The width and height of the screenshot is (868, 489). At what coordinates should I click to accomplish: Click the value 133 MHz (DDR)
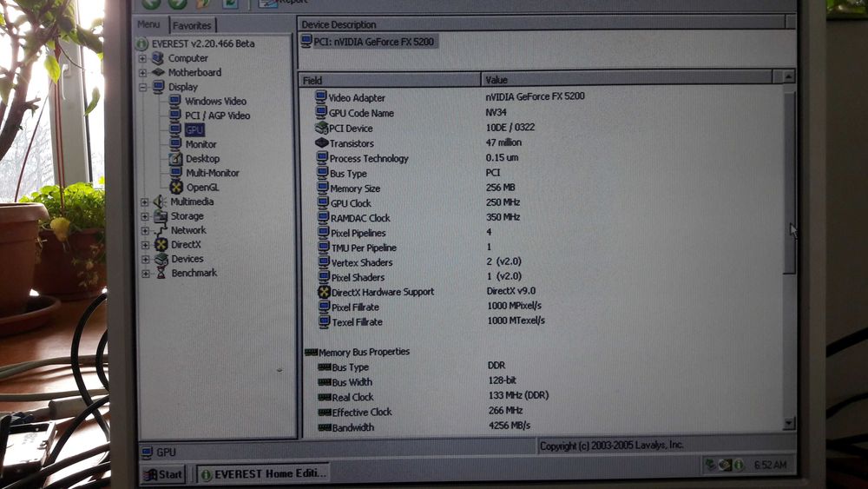[519, 395]
